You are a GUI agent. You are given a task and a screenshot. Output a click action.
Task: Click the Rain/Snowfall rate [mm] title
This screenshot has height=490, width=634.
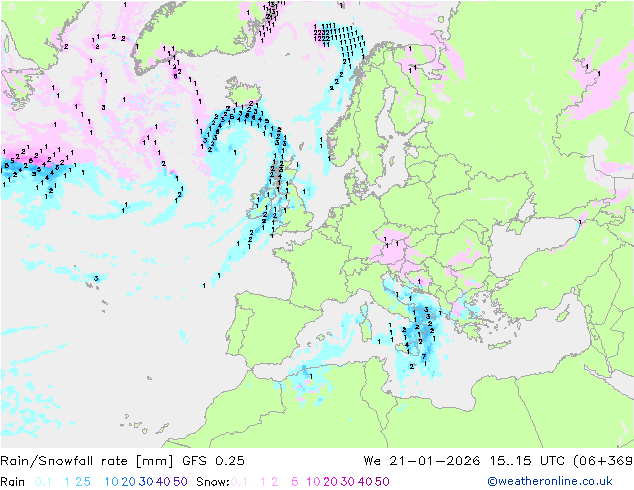click(x=87, y=461)
